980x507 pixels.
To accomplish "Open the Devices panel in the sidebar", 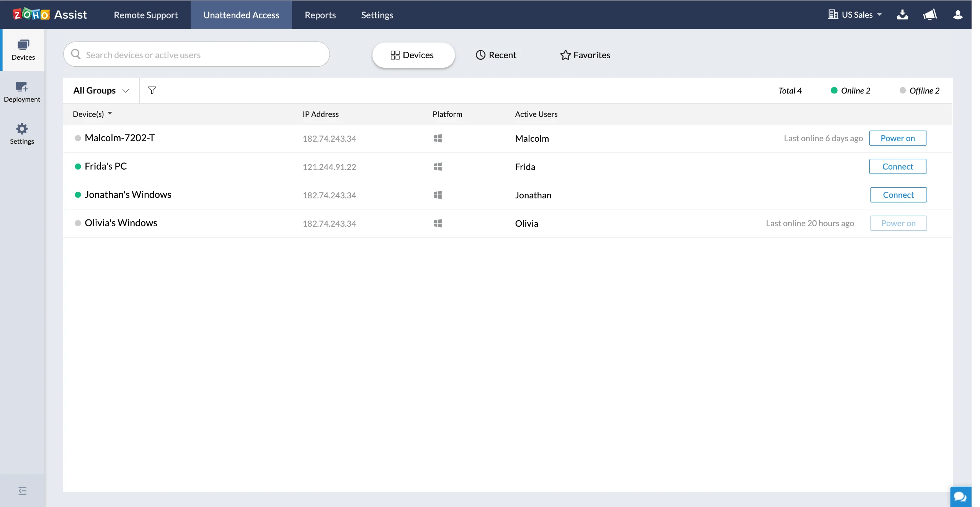I will (x=23, y=50).
